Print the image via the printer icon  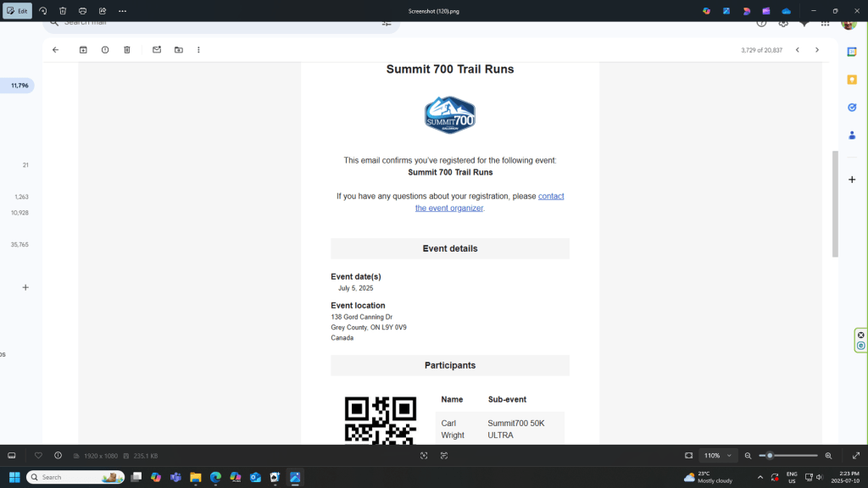click(82, 11)
